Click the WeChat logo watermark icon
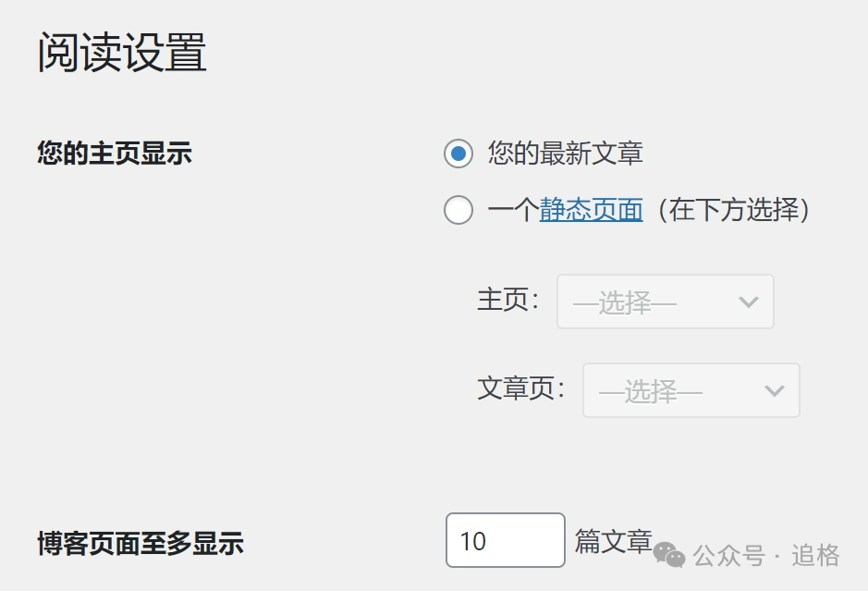 (x=668, y=555)
